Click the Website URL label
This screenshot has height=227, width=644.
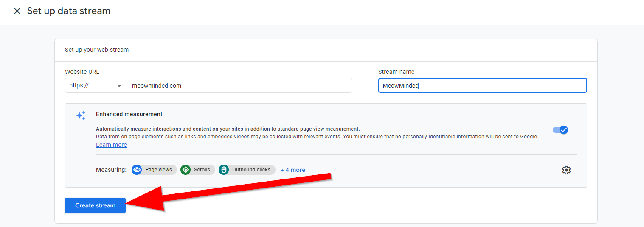[82, 72]
